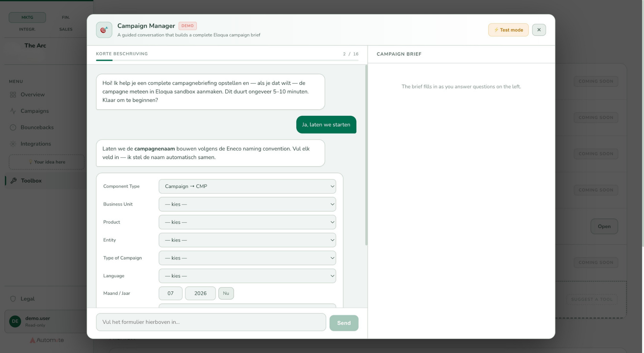Switch to the FIN. tab

point(66,17)
